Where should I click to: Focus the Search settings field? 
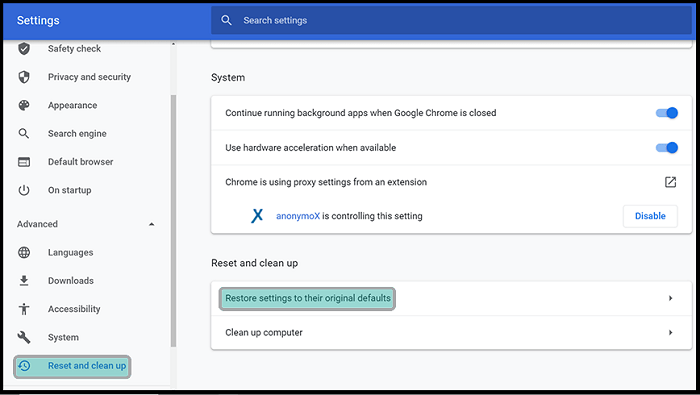point(451,20)
